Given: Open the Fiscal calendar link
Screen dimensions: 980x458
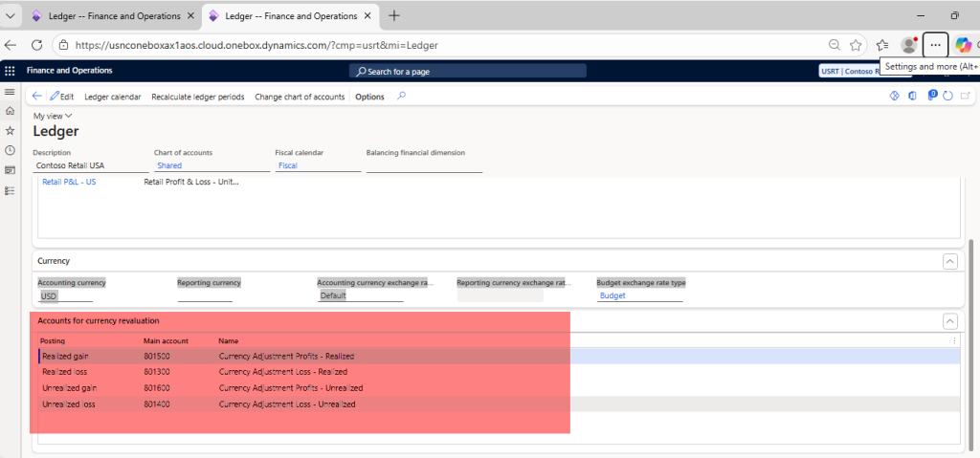Looking at the screenshot, I should tap(288, 165).
